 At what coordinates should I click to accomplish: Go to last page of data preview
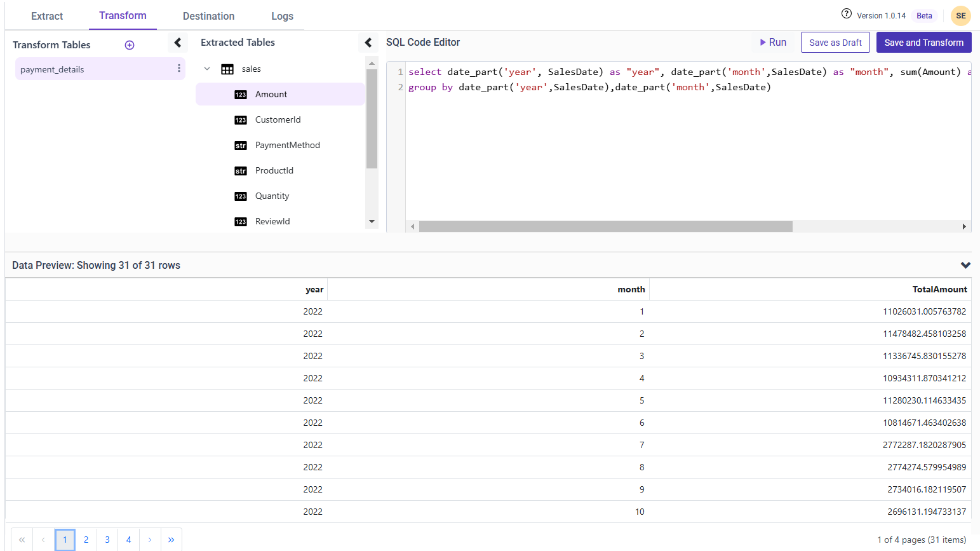click(x=171, y=540)
